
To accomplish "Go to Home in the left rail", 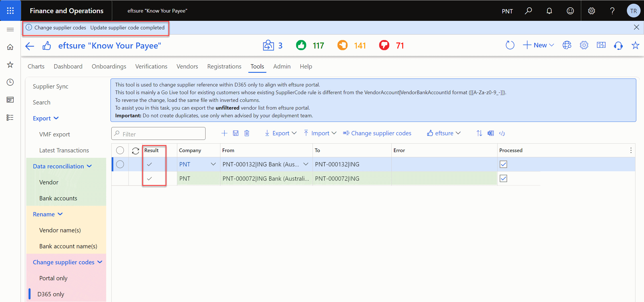I will (x=10, y=47).
